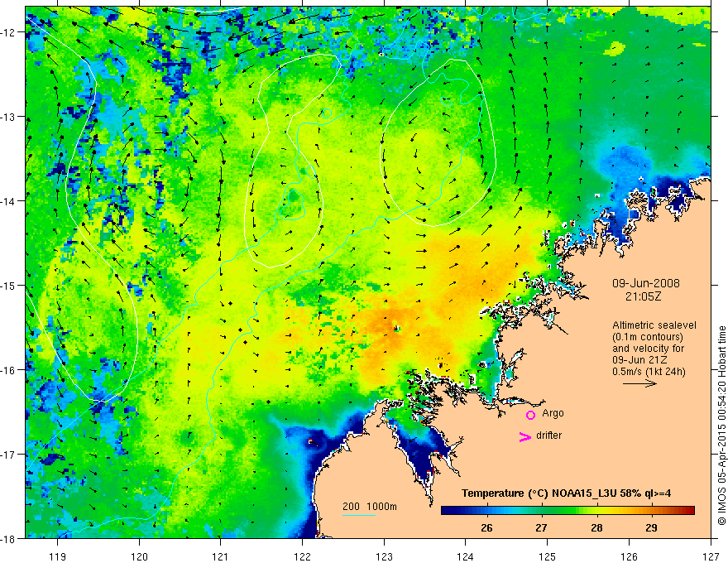Click the -18 latitude axis label

point(9,538)
